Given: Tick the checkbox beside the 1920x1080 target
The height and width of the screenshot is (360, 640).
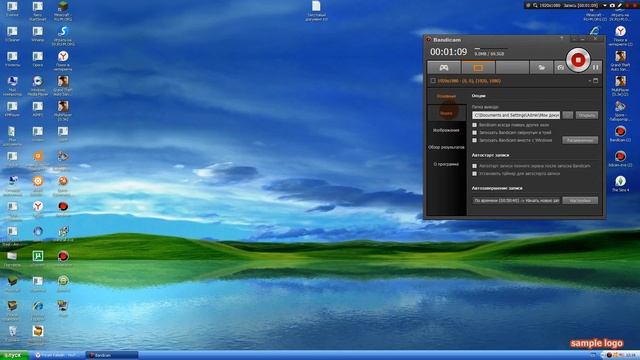Looking at the screenshot, I should 433,81.
